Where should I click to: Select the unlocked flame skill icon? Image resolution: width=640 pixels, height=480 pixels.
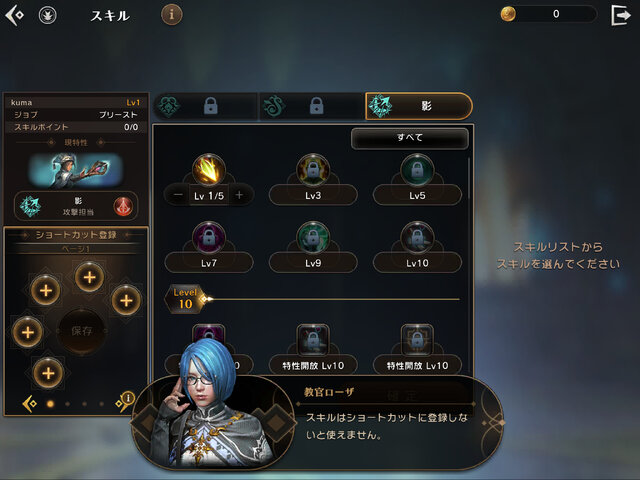(x=209, y=169)
